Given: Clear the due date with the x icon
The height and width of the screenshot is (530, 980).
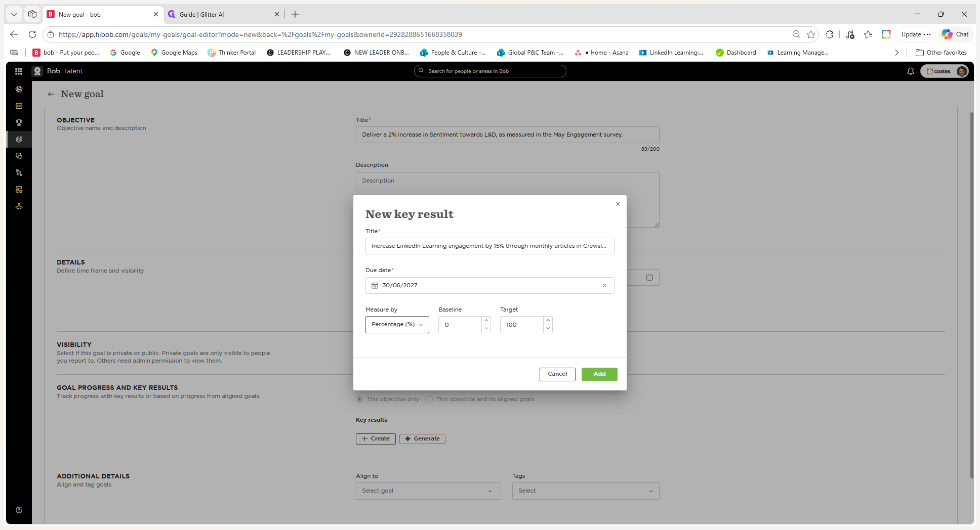Looking at the screenshot, I should (x=604, y=286).
